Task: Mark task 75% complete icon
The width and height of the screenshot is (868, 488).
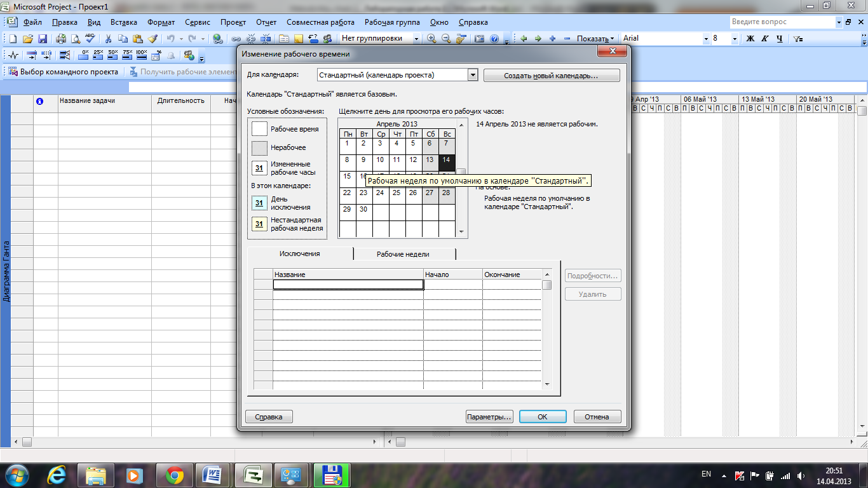Action: coord(128,55)
